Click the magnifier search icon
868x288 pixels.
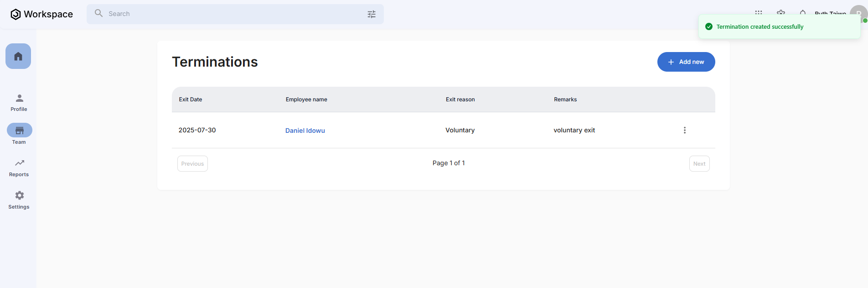[98, 13]
